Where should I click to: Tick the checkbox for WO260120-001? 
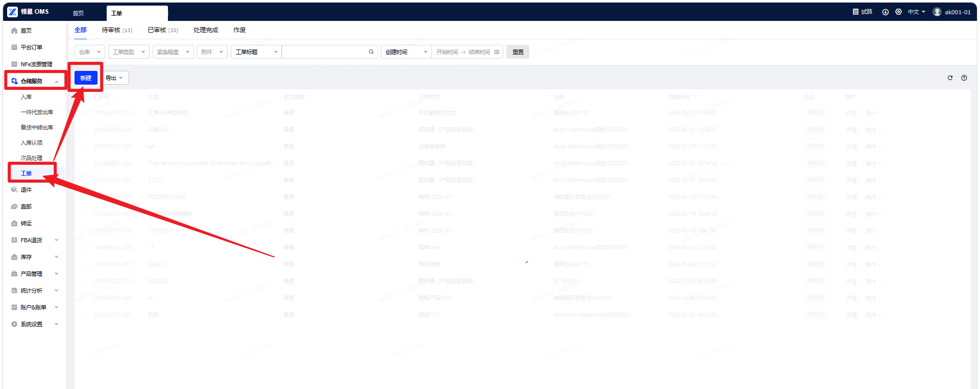point(82,315)
